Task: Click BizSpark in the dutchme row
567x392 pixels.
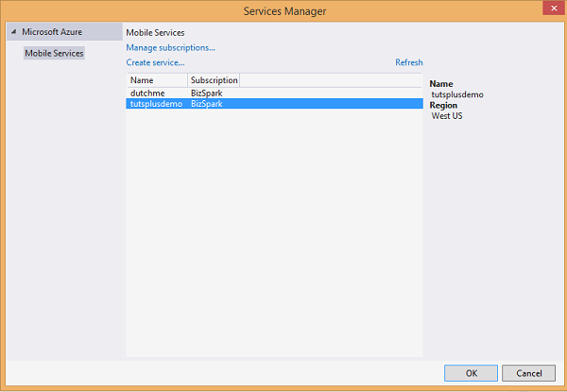Action: click(x=207, y=94)
